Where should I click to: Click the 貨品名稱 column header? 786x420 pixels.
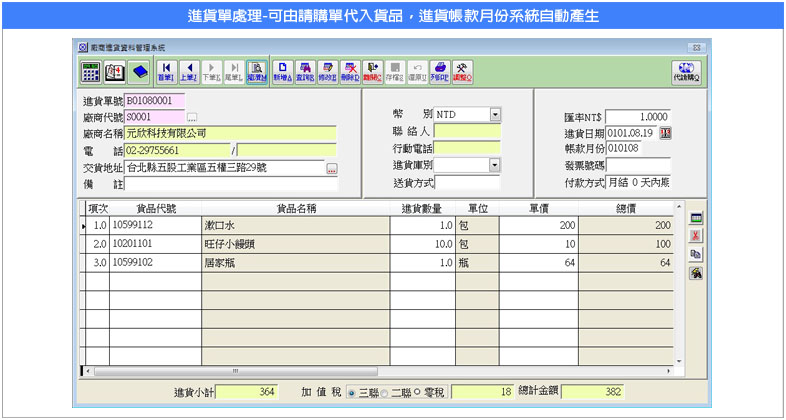296,208
